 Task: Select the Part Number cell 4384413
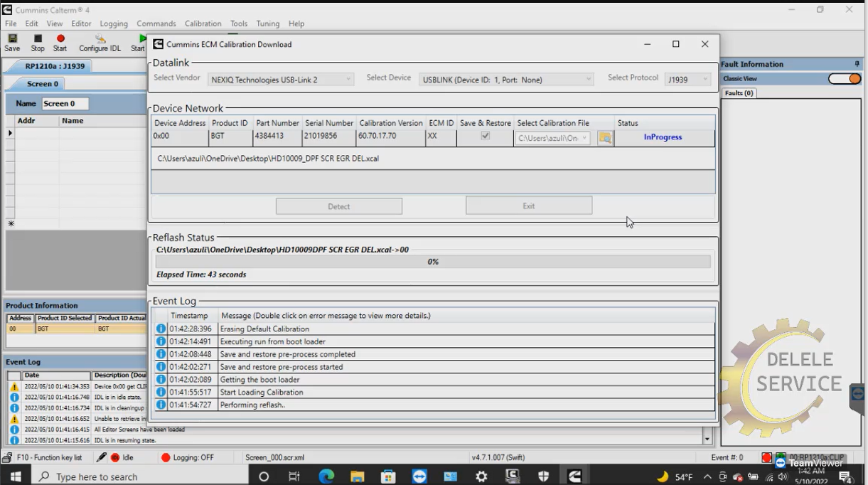(x=278, y=138)
